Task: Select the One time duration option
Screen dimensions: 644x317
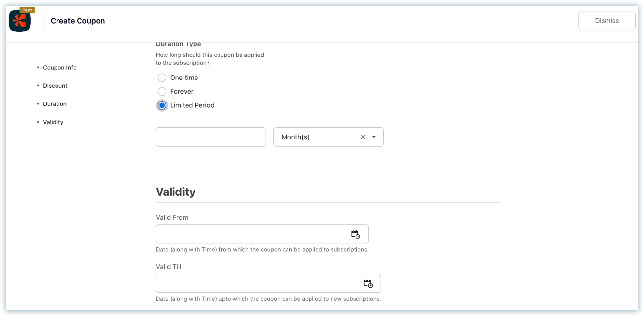Action: 162,78
